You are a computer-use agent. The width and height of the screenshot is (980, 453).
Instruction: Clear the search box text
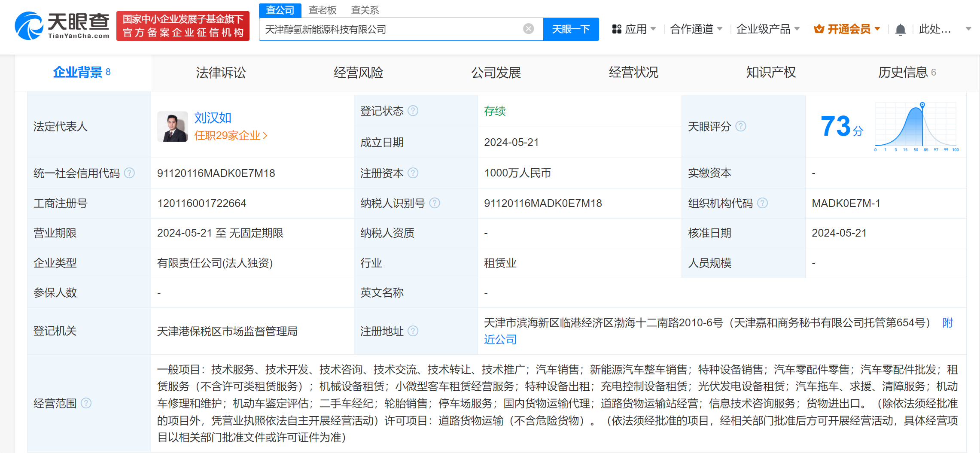point(528,29)
